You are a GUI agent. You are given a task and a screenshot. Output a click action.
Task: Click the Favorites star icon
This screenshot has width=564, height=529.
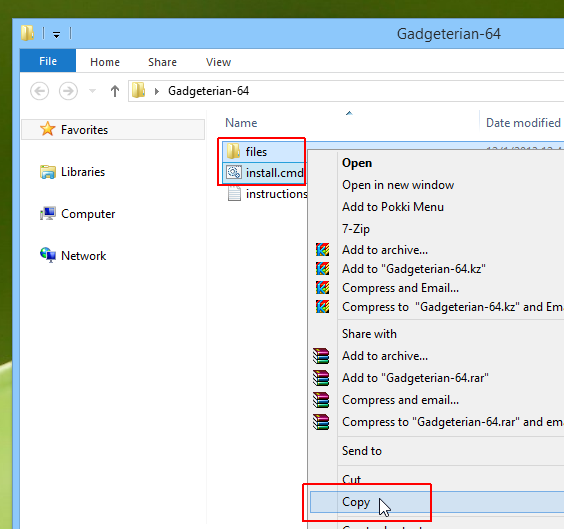click(x=47, y=129)
